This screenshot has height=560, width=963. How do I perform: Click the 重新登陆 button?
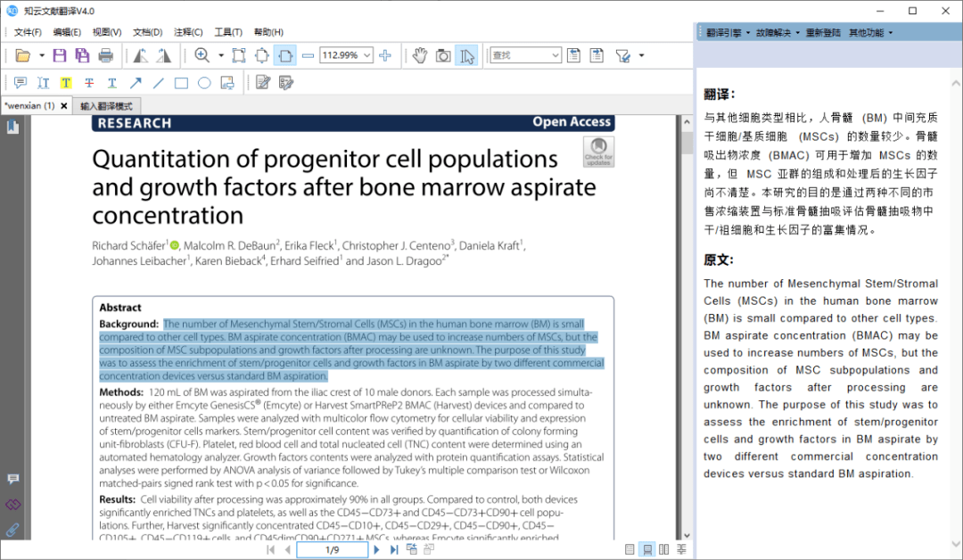click(823, 32)
